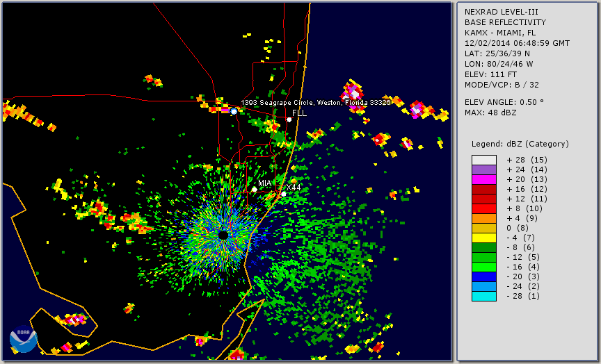Viewport: 601px width, 364px height.
Task: Pick the +8 (10) bright red swatch
Action: coord(484,208)
